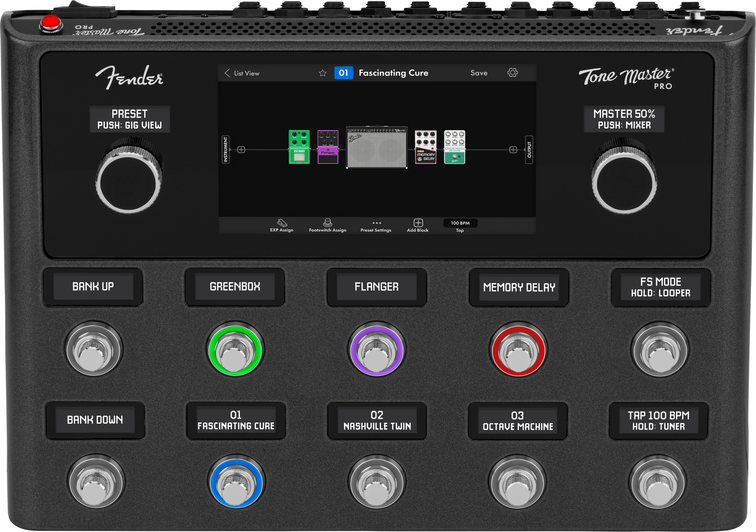Viewport: 756px width, 532px height.
Task: Open the settings gear icon
Action: point(512,73)
